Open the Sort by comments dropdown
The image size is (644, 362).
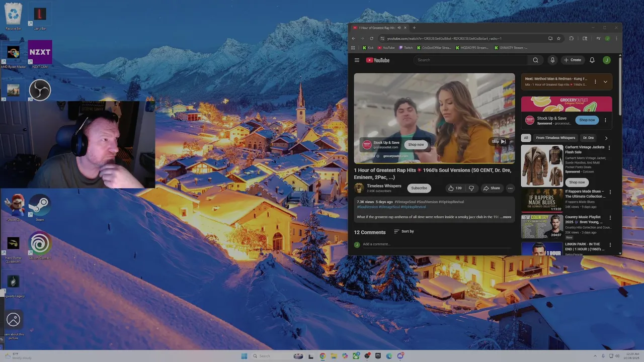[x=404, y=231]
